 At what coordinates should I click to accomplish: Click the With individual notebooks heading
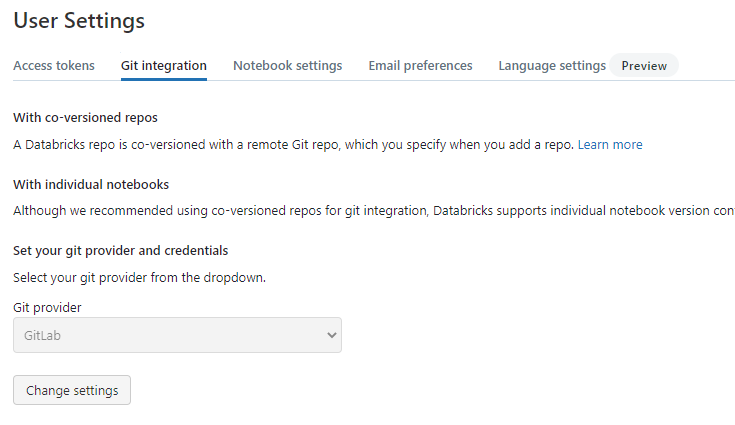pos(91,185)
